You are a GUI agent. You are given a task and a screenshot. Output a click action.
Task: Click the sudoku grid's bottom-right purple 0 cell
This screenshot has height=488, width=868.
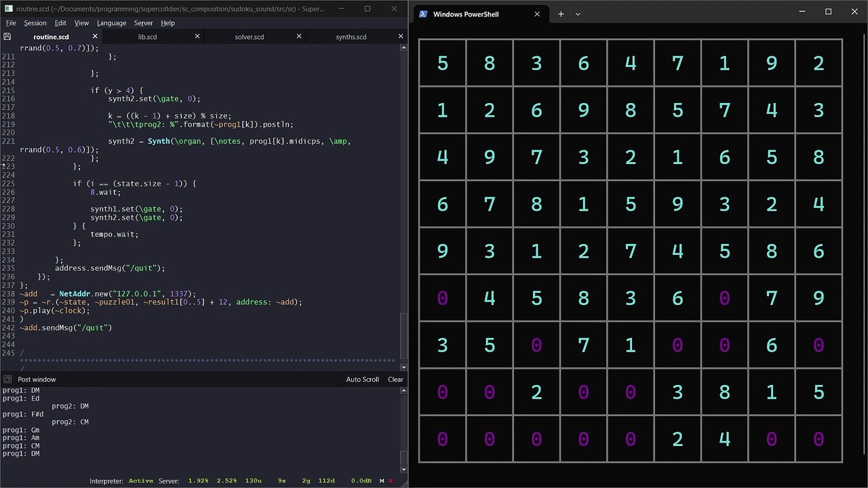coord(818,439)
